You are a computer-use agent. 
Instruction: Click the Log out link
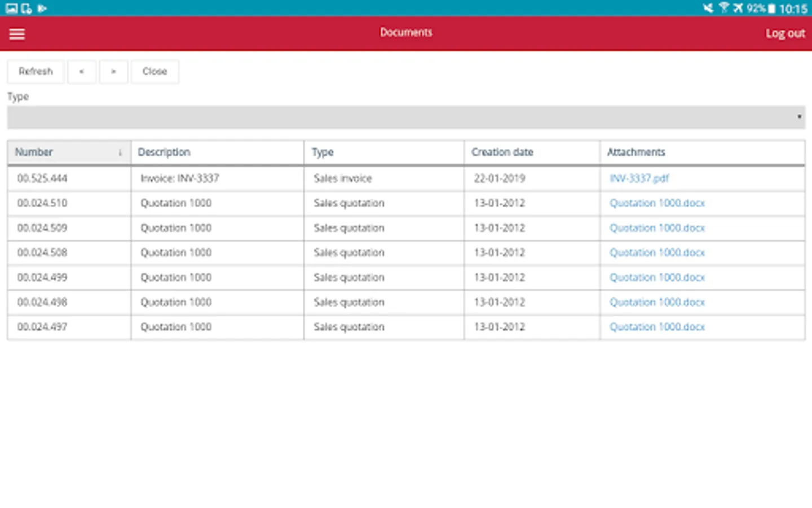784,33
